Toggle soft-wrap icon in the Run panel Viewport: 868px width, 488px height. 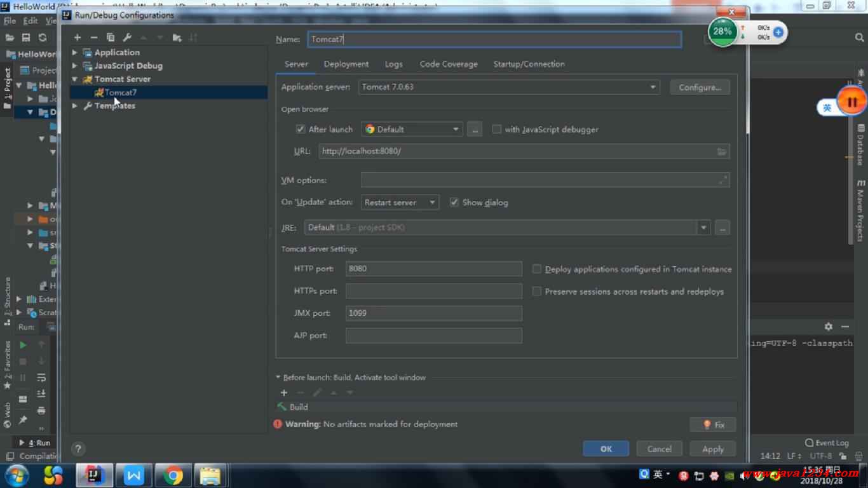point(41,377)
